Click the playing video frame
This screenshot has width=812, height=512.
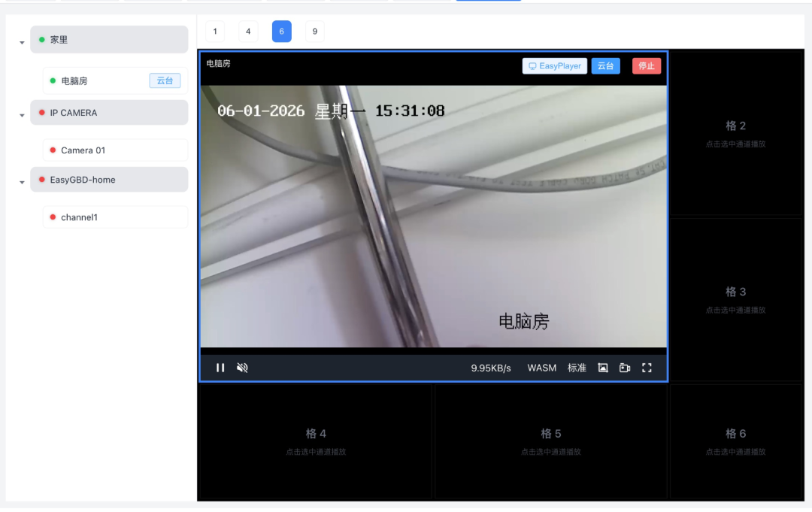click(434, 217)
